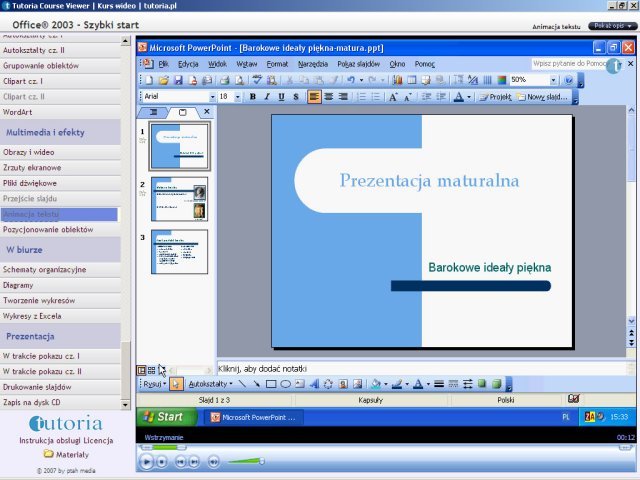Viewport: 640px width, 480px height.
Task: Toggle underline text formatting
Action: pyautogui.click(x=281, y=97)
